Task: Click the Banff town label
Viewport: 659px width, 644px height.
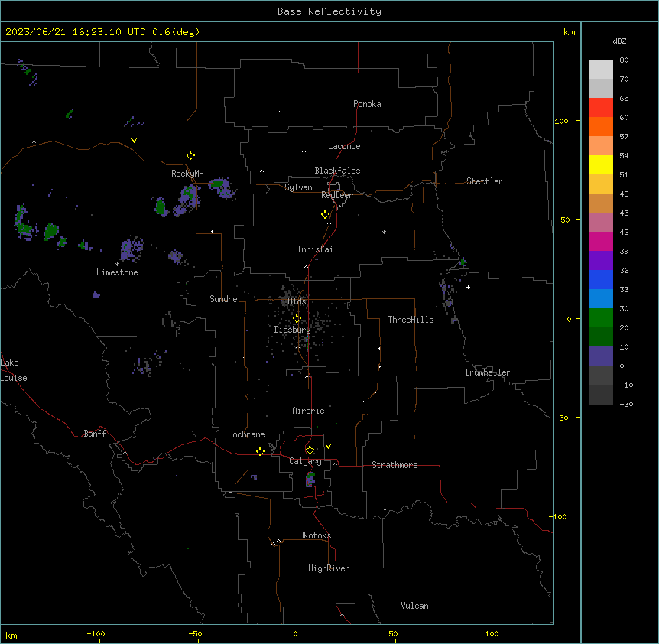Action: [95, 434]
